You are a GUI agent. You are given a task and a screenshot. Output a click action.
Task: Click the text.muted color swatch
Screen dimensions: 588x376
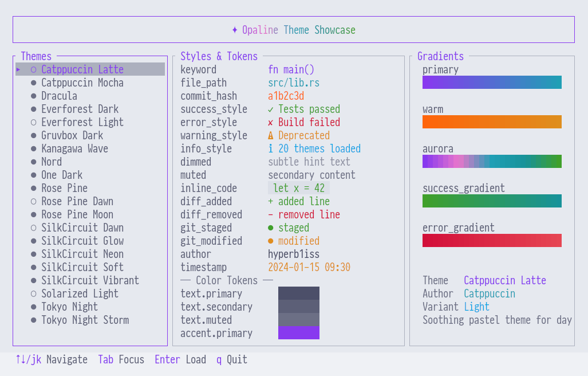(x=299, y=320)
